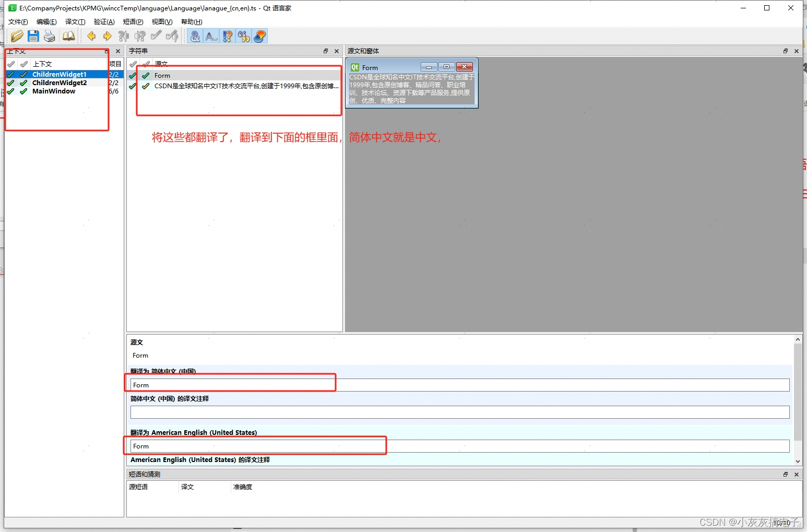Go to the previous item with left arrow
Screen dimensions: 807x532
point(91,36)
